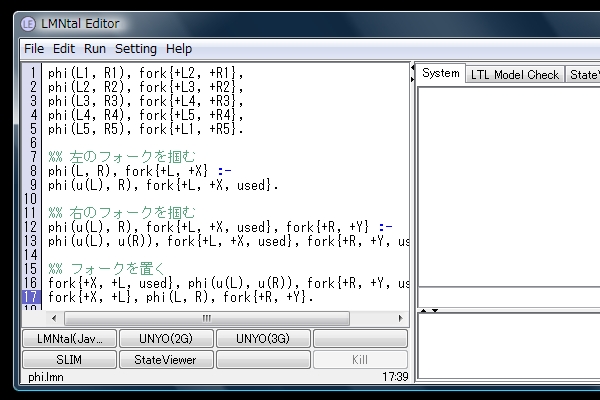
Task: Click up arrow on horizontal output divider
Action: click(422, 311)
